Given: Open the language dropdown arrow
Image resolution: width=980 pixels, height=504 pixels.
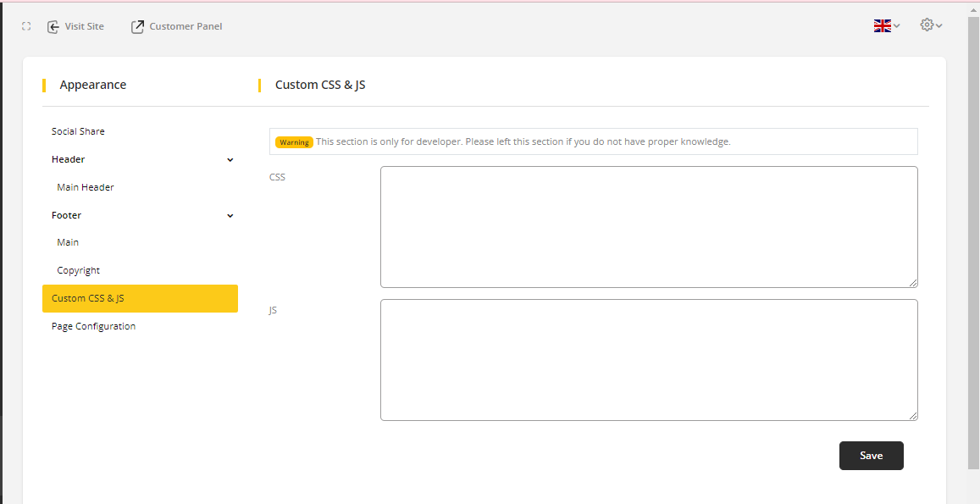Looking at the screenshot, I should click(897, 26).
